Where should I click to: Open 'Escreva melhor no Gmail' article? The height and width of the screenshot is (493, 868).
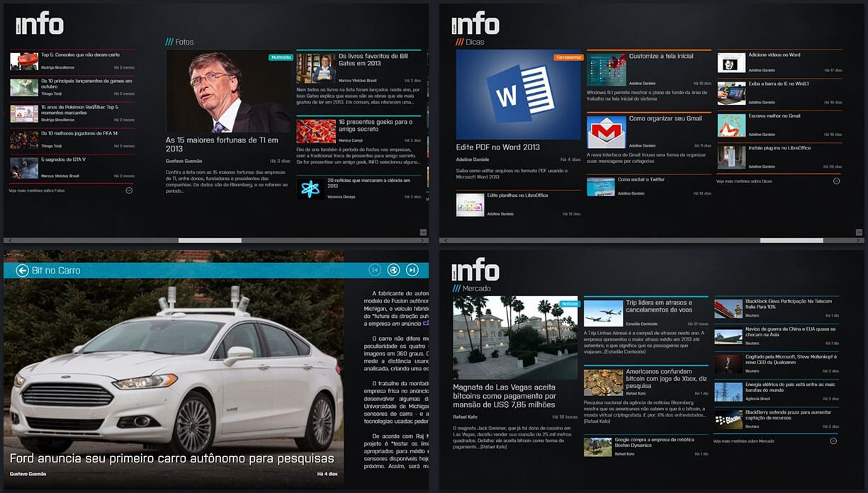774,116
